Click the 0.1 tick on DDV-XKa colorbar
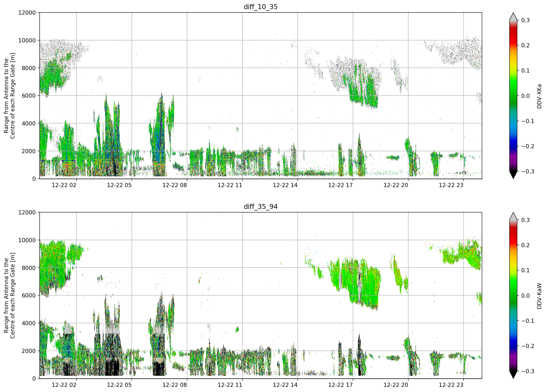The image size is (546, 392). coord(526,71)
